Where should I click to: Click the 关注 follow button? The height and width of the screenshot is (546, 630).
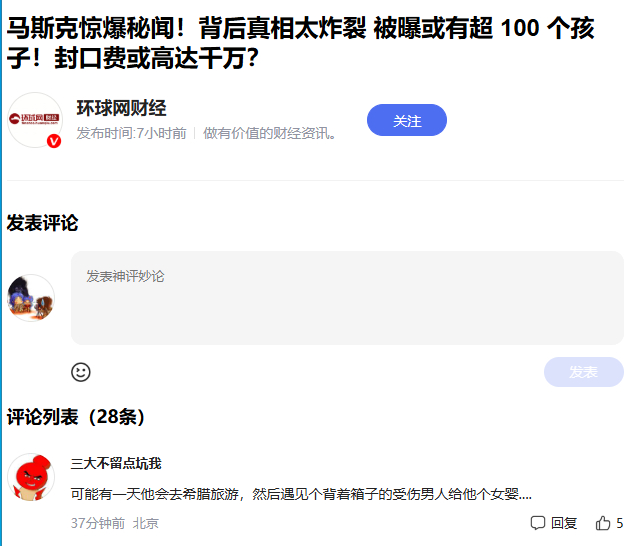tap(407, 120)
